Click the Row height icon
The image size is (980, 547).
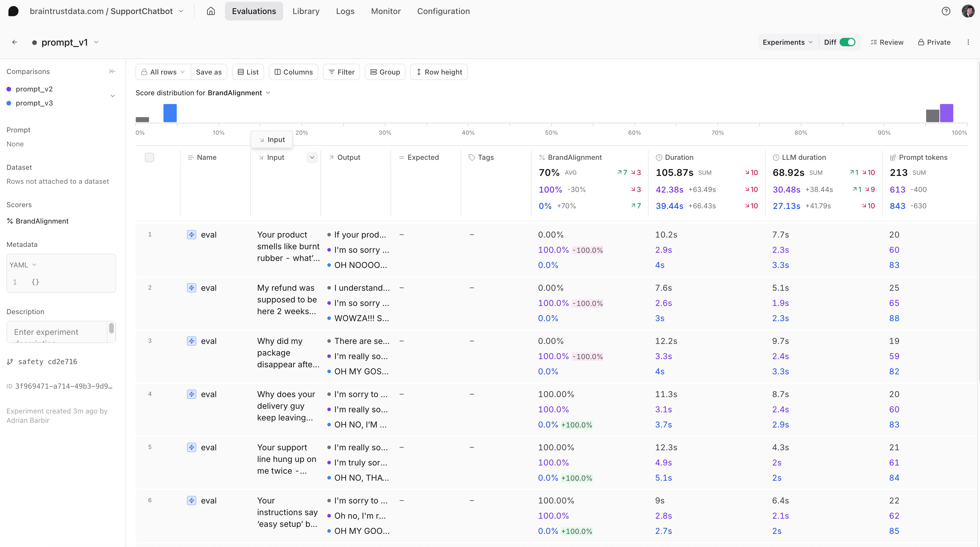[419, 72]
